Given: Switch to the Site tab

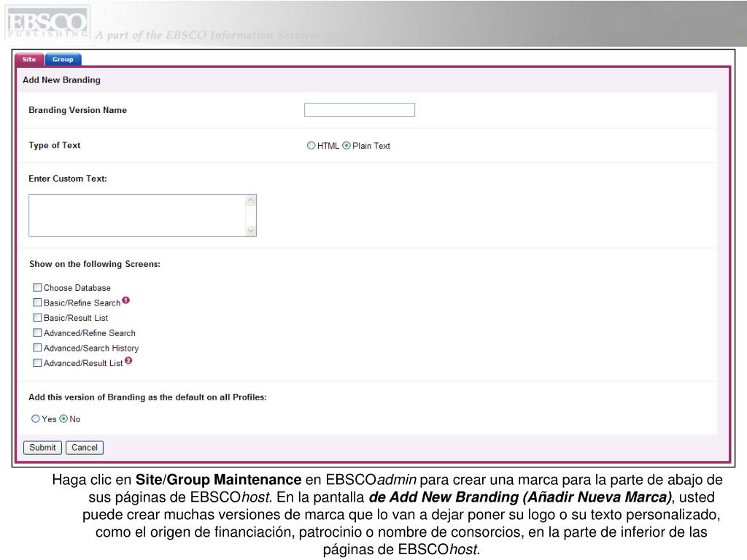Looking at the screenshot, I should click(29, 60).
